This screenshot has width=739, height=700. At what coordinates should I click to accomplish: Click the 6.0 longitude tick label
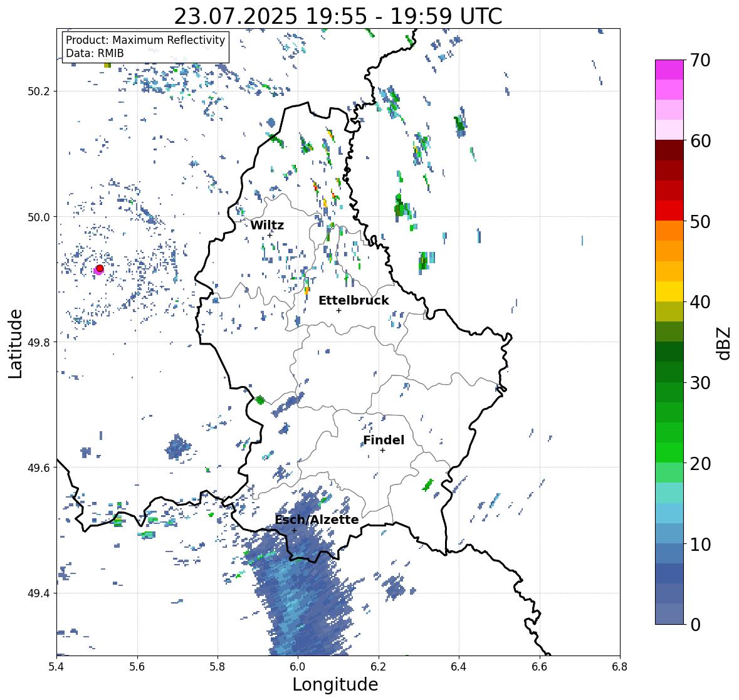coord(298,667)
